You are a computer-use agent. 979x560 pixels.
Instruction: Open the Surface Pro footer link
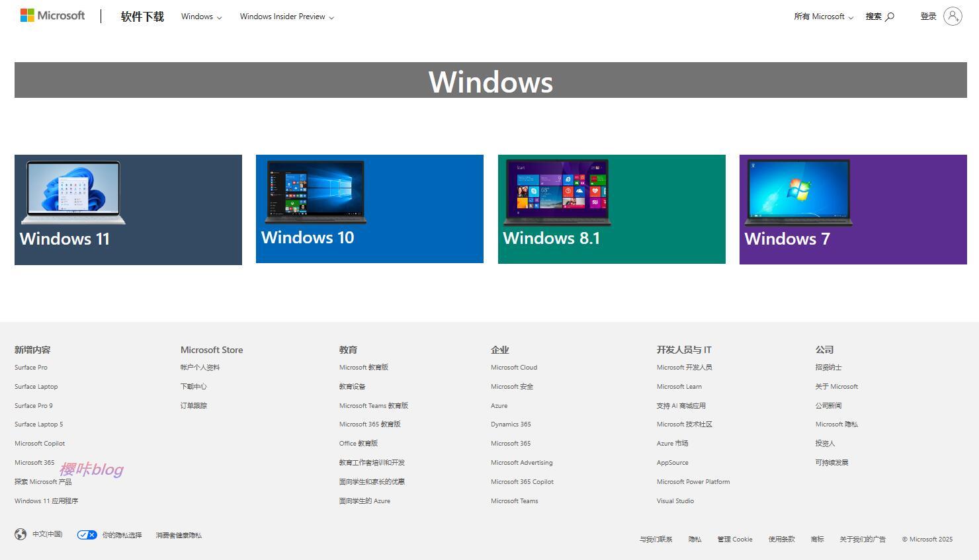click(x=31, y=368)
